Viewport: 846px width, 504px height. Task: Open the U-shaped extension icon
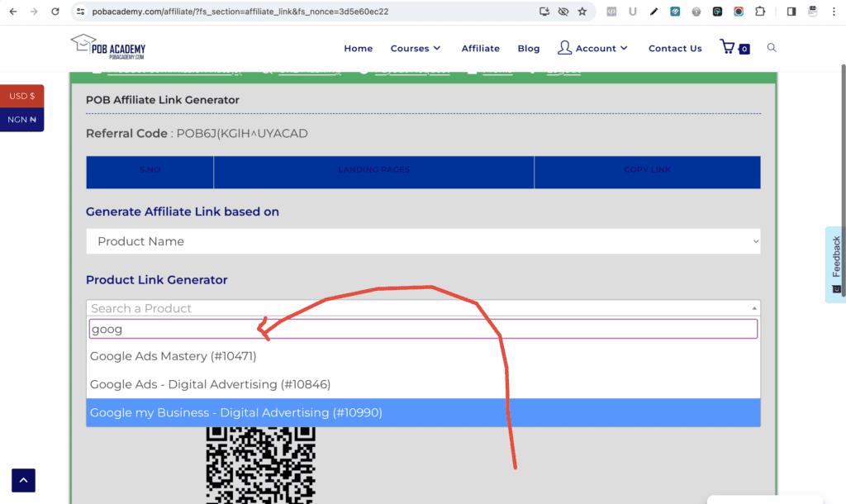click(x=632, y=12)
